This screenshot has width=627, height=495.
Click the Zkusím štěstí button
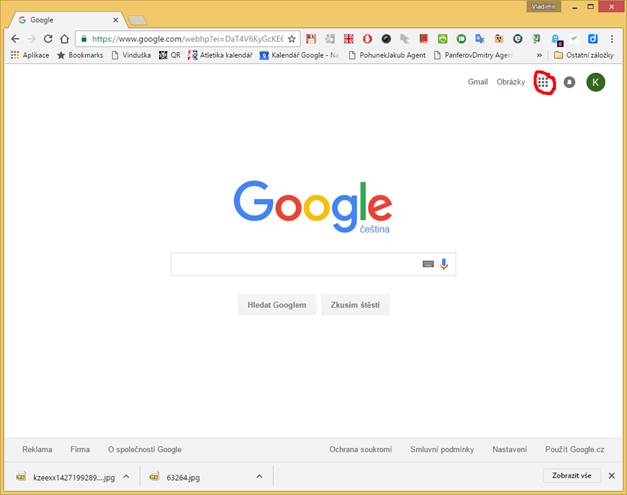point(355,305)
